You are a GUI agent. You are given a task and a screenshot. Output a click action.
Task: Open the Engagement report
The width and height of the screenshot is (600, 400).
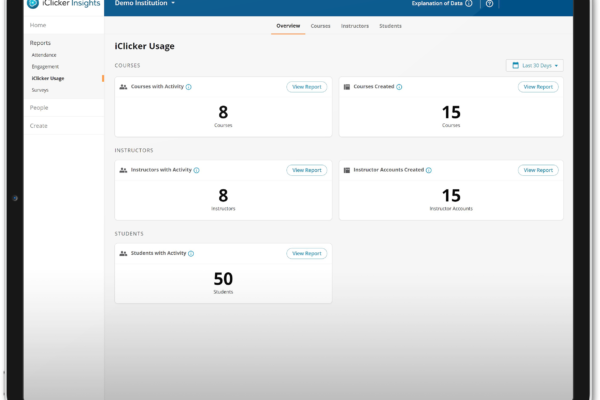pyautogui.click(x=45, y=67)
